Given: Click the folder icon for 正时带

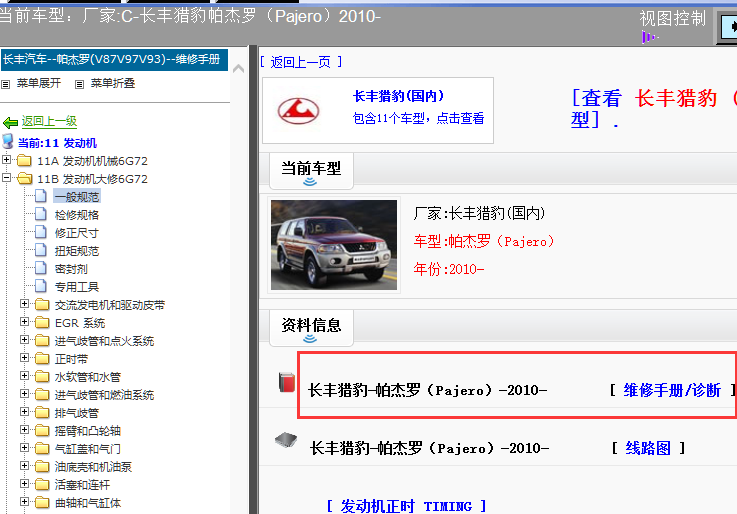Looking at the screenshot, I should click(x=42, y=358).
